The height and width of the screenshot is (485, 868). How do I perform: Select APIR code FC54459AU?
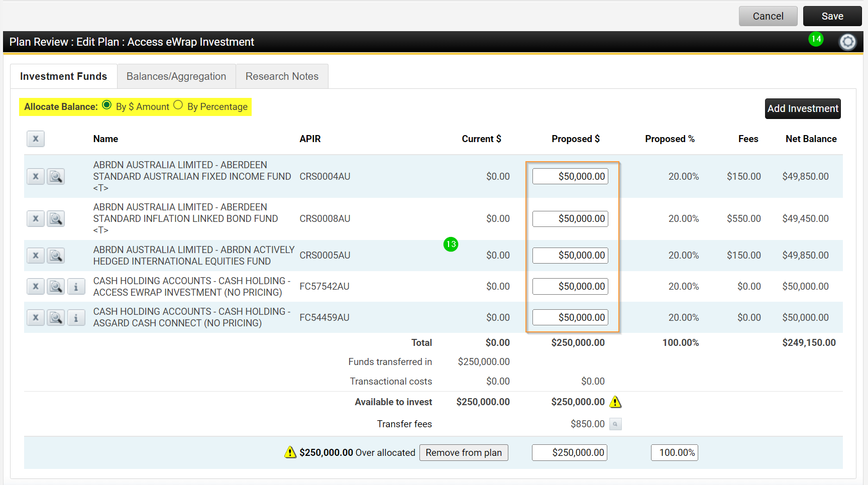(324, 317)
